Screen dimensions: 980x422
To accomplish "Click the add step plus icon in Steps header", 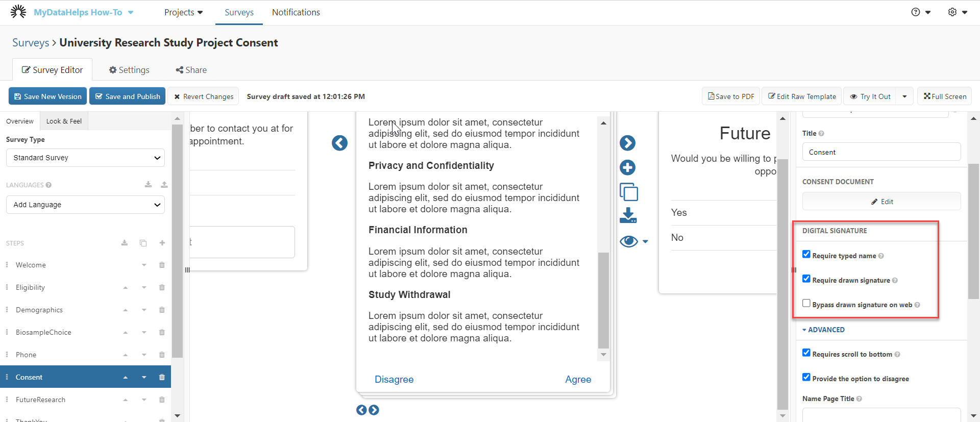I will click(162, 243).
